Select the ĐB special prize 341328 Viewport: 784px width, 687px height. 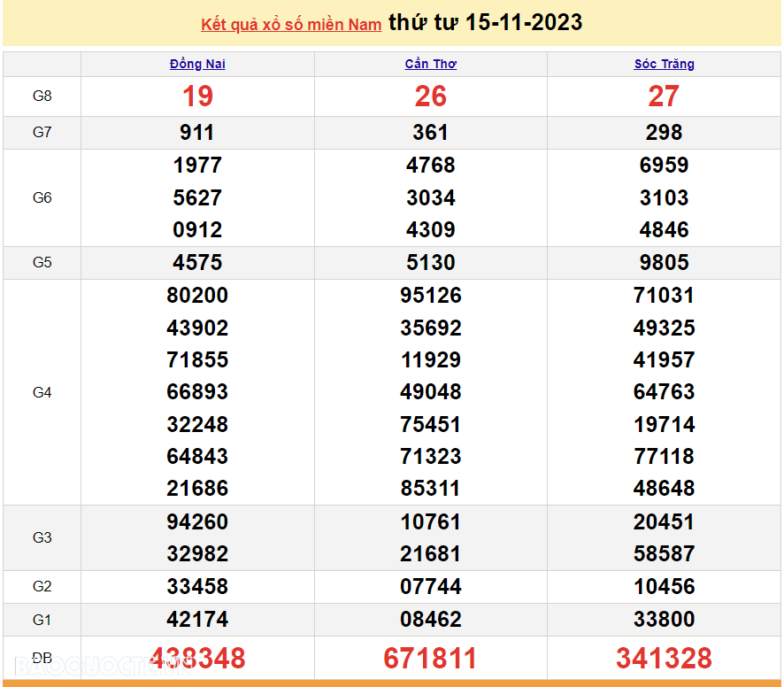[664, 658]
